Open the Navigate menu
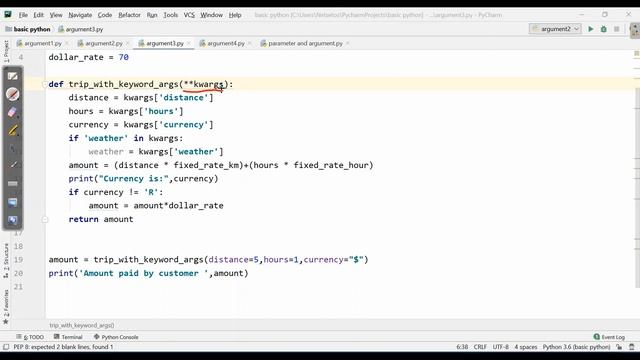Screen dimensions: 640x360 [80, 15]
